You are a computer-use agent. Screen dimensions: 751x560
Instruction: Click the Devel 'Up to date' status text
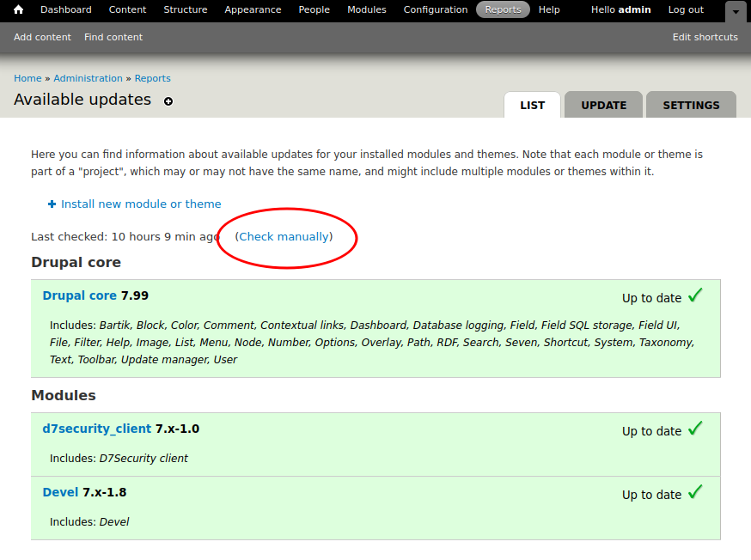click(x=651, y=495)
